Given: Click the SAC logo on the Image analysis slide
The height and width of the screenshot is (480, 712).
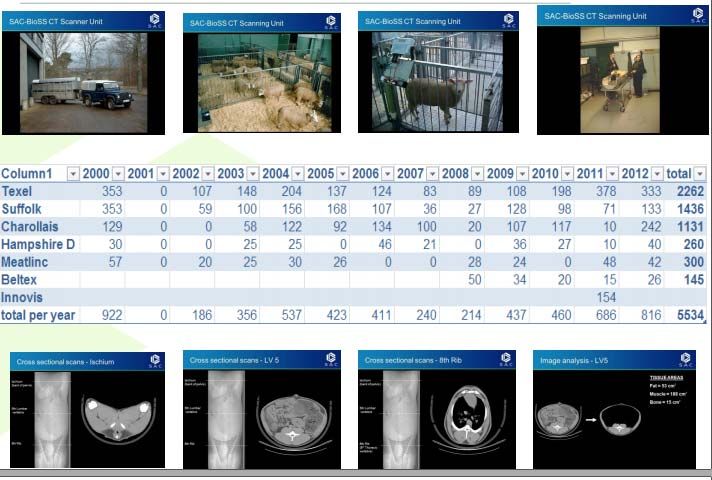Looking at the screenshot, I should tap(686, 360).
